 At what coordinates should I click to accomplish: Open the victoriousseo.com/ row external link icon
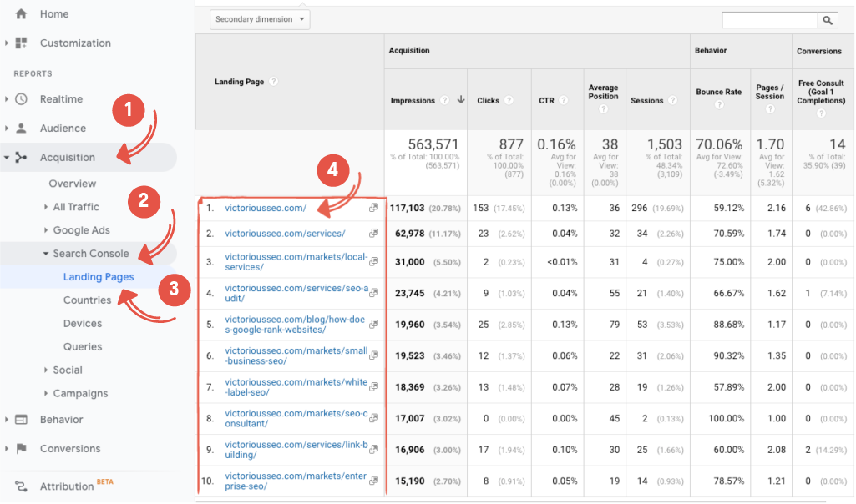pyautogui.click(x=373, y=208)
